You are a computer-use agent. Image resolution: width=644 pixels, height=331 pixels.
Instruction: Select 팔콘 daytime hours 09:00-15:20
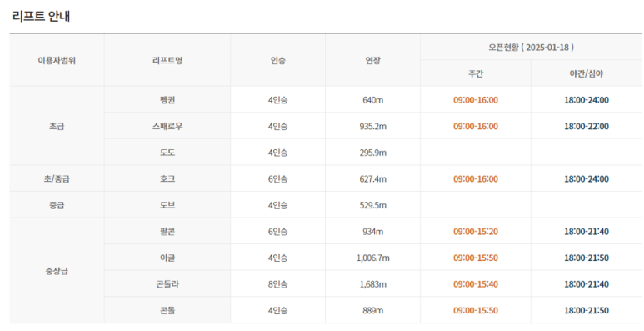476,232
